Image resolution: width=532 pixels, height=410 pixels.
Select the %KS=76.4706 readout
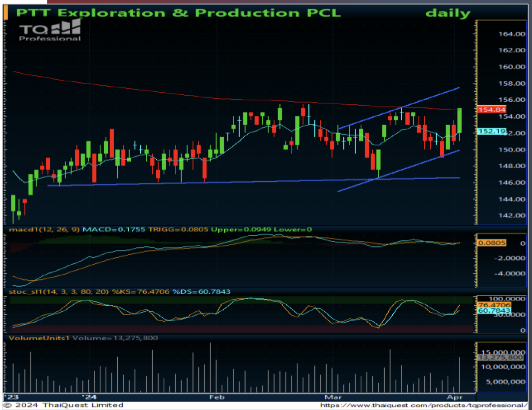click(x=140, y=292)
